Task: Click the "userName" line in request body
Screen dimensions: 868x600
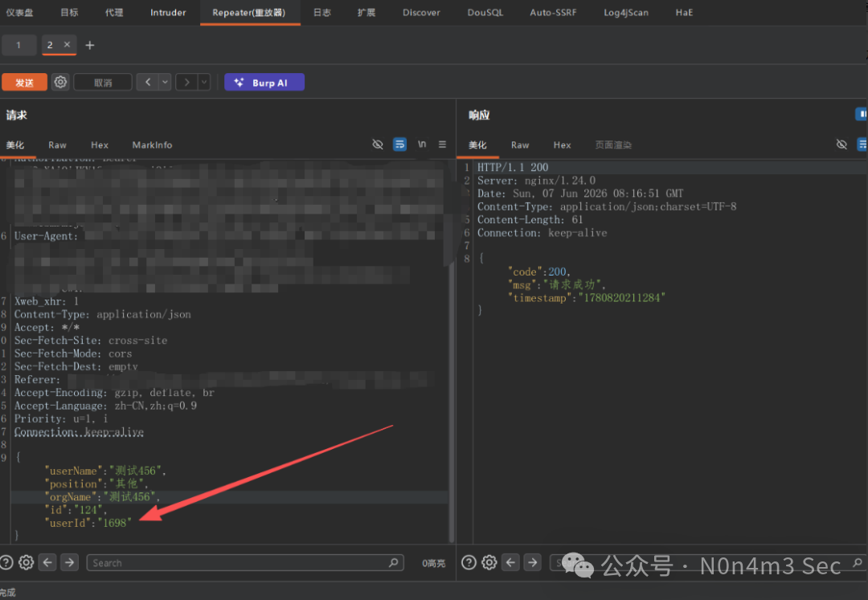Action: tap(105, 471)
